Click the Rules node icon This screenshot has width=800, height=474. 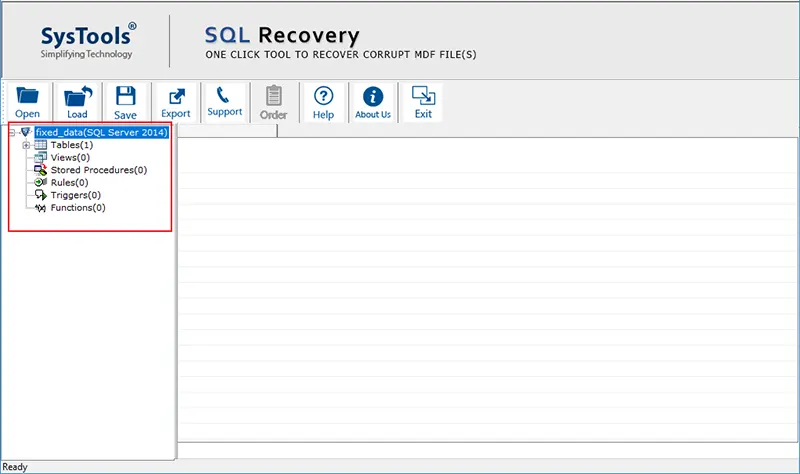point(40,183)
